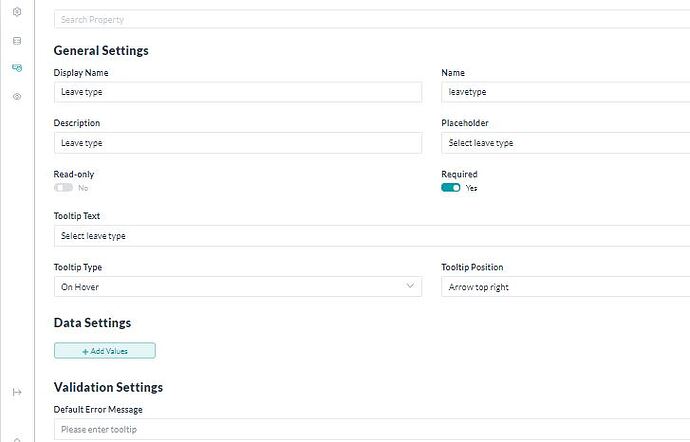Click the Data Settings section heading

(x=92, y=323)
